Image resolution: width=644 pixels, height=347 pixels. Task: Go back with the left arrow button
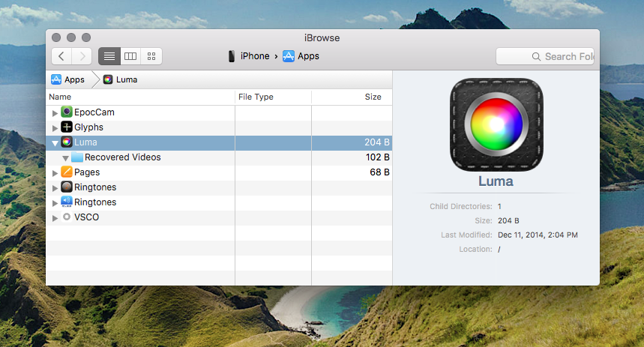click(x=61, y=56)
